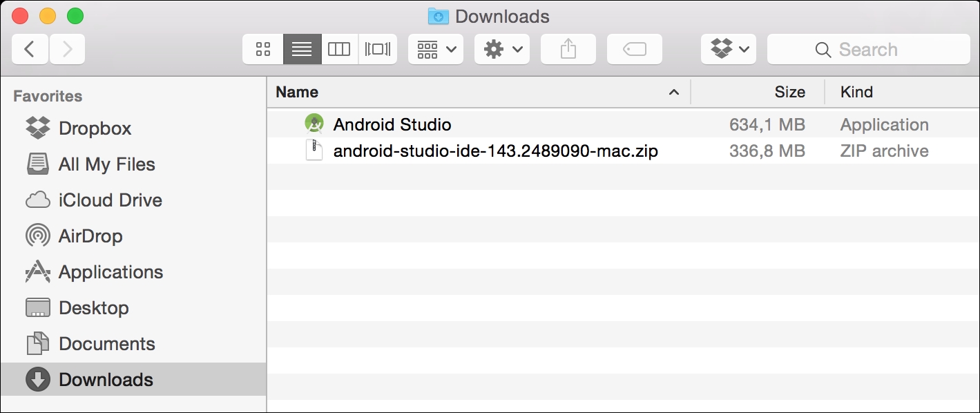Open iCloud Drive from the sidebar

(110, 200)
